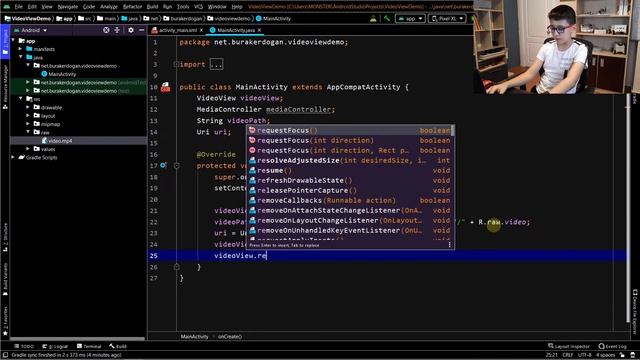This screenshot has width=640, height=360.
Task: Close the MainActivity.java tab
Action: point(259,30)
